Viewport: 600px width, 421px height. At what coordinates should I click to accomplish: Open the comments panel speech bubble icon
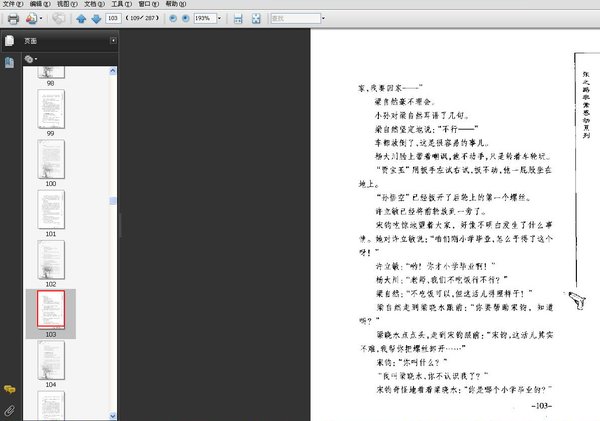point(9,389)
